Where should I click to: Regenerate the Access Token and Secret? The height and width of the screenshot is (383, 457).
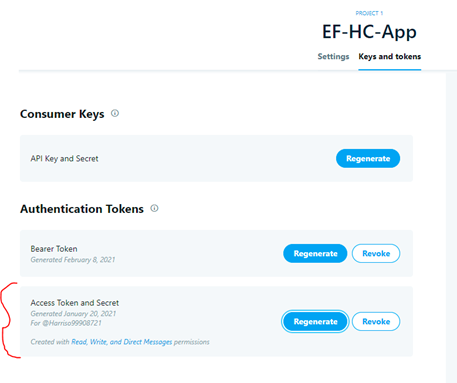click(x=315, y=321)
